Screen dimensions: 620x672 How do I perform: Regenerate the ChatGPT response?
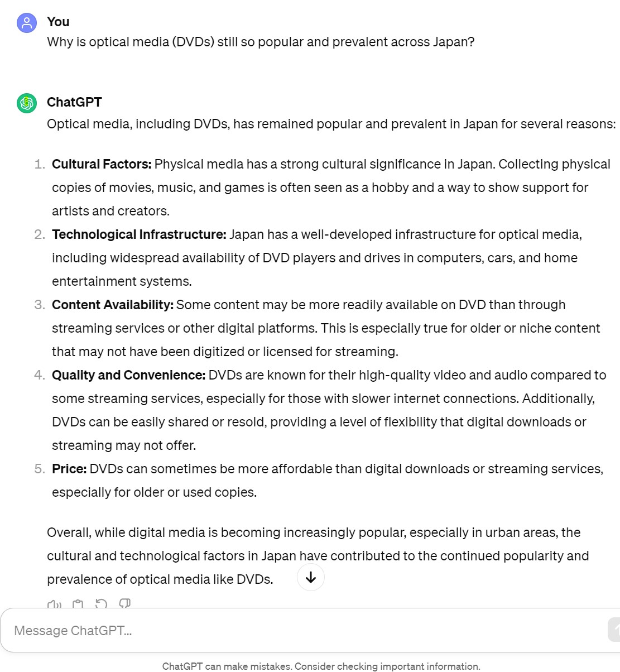coord(101,604)
